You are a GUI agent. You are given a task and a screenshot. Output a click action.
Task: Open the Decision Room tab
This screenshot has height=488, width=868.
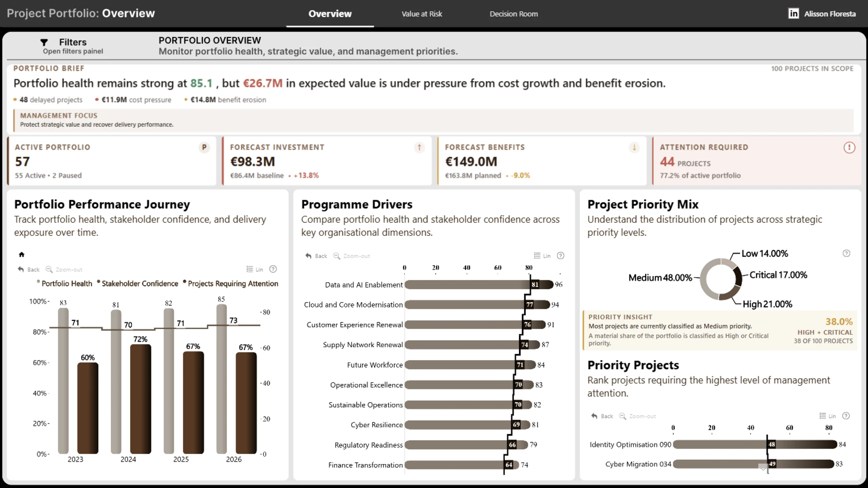click(x=514, y=14)
